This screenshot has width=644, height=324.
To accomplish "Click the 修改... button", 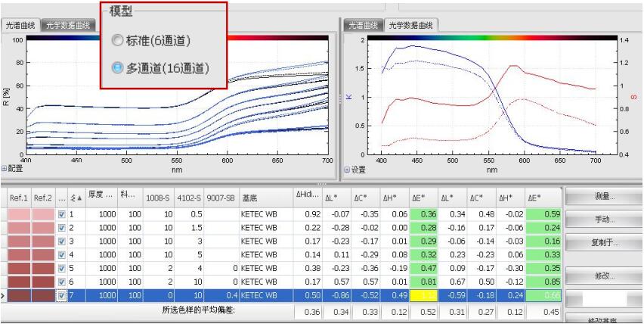I will tap(602, 276).
